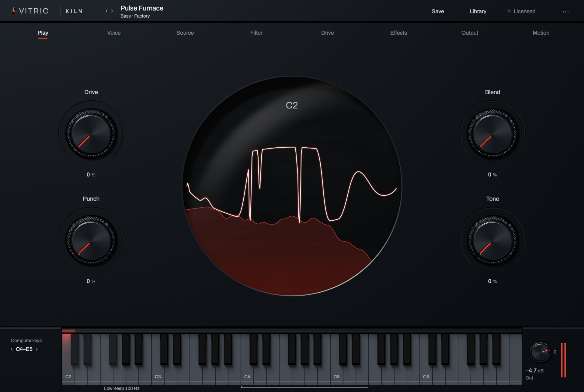This screenshot has width=584, height=392.
Task: Save the current preset
Action: (438, 11)
